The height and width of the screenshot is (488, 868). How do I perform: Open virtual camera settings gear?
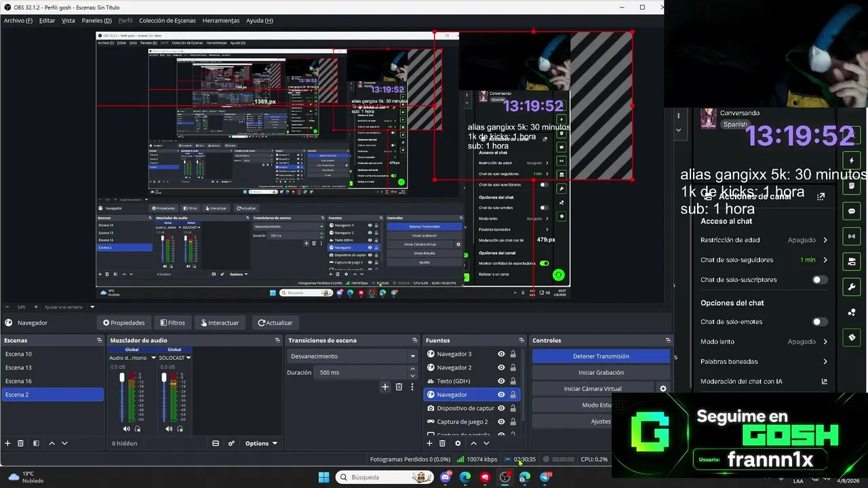663,388
